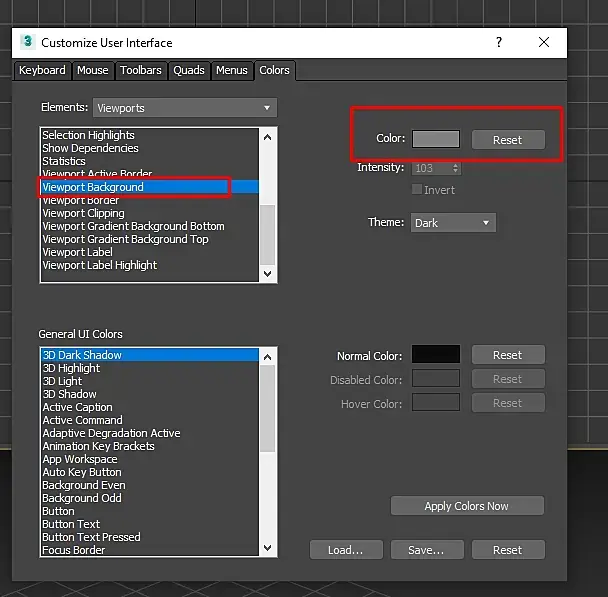Image resolution: width=608 pixels, height=597 pixels.
Task: Click the General UI Colors scrollbar thumb
Action: [x=267, y=409]
